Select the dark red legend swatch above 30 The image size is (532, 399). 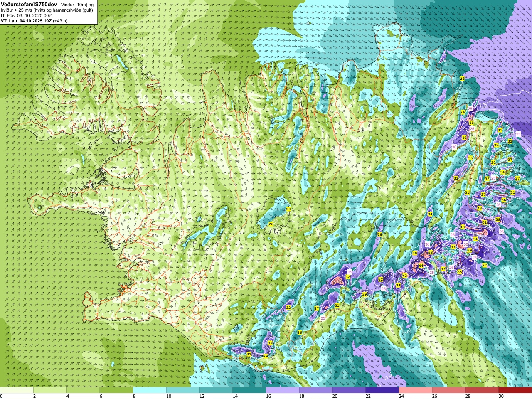(515, 390)
